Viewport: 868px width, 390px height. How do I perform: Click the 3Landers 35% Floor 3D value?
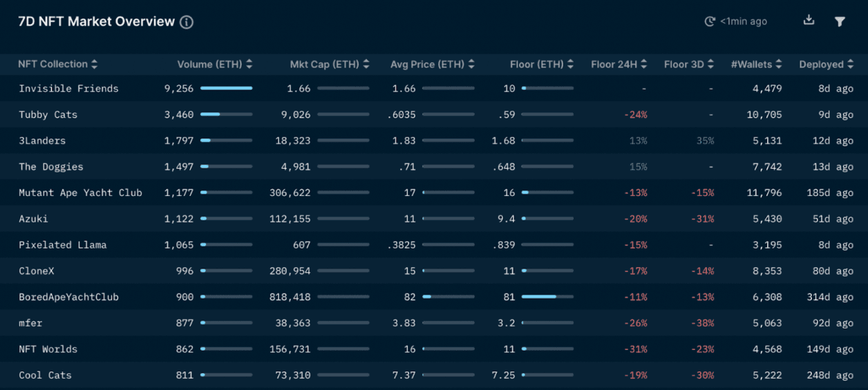click(705, 141)
